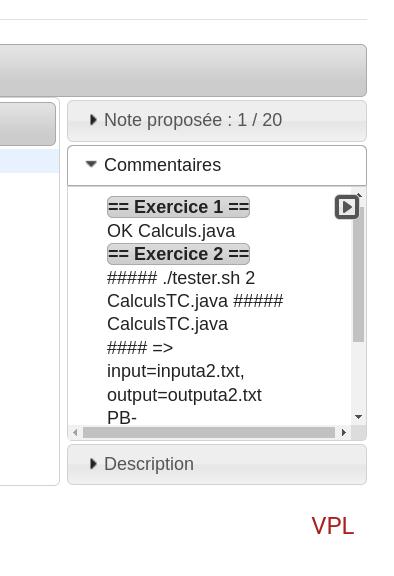Click the output=outputa2.txt comment line
Screen dimensions: 394x576
click(x=184, y=395)
